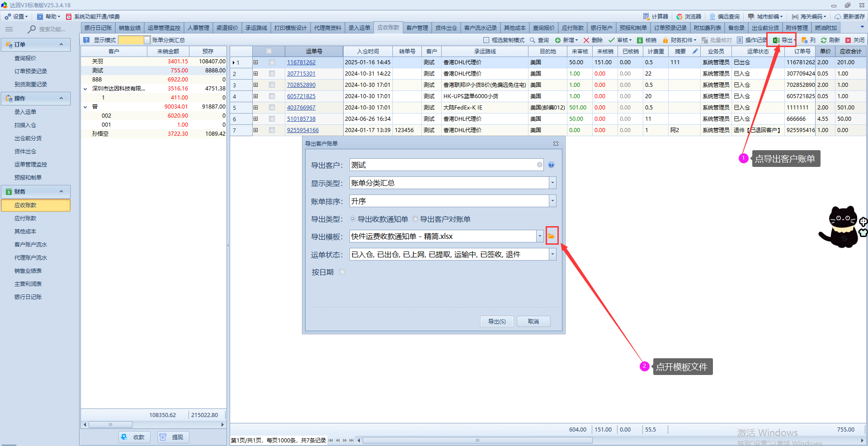Switch to the 客户管理 tab

point(417,28)
